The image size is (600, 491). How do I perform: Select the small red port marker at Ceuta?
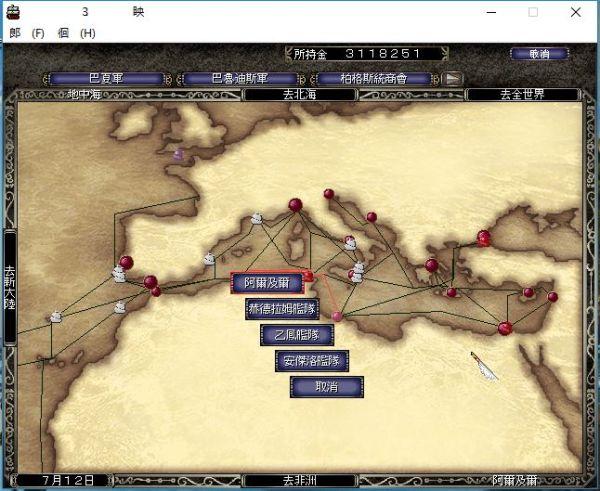[156, 292]
